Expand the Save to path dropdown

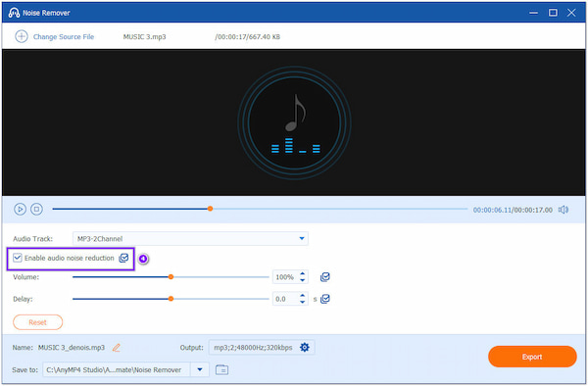tap(200, 370)
